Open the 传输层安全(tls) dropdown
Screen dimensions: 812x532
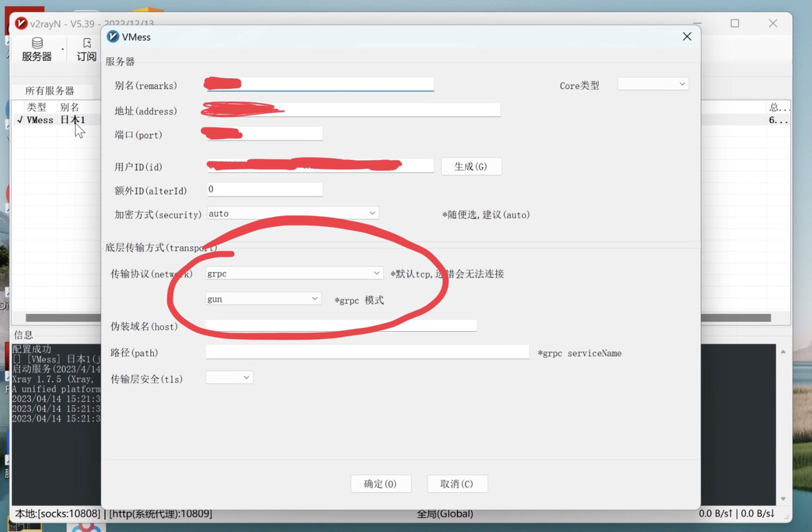pos(229,378)
